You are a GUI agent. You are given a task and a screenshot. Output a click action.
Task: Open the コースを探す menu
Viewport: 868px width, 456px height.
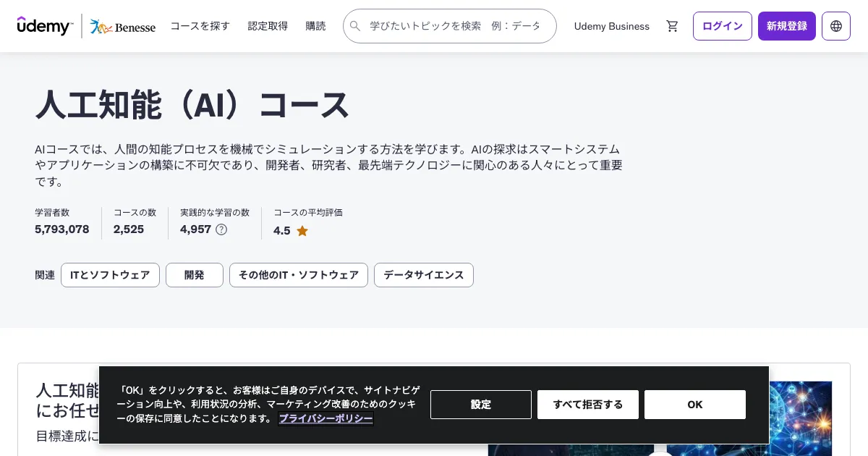click(x=200, y=26)
